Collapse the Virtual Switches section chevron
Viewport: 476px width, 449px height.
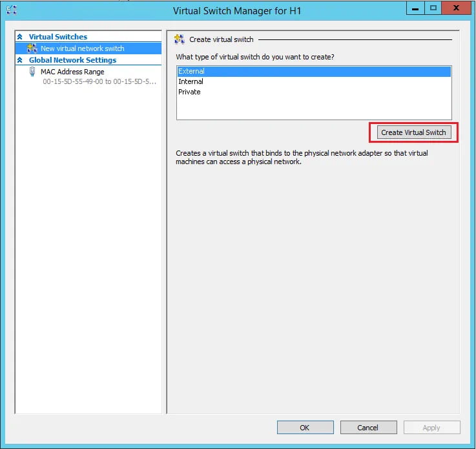pyautogui.click(x=20, y=37)
